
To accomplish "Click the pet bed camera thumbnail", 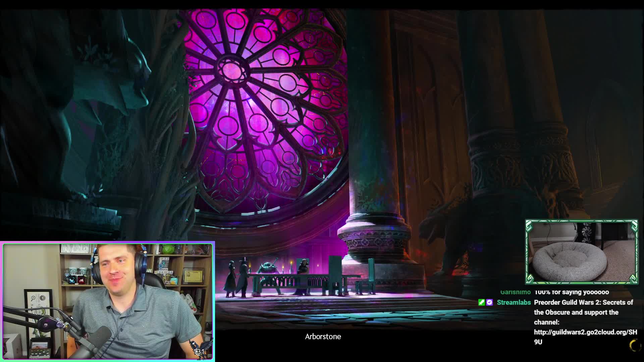I will pyautogui.click(x=582, y=252).
